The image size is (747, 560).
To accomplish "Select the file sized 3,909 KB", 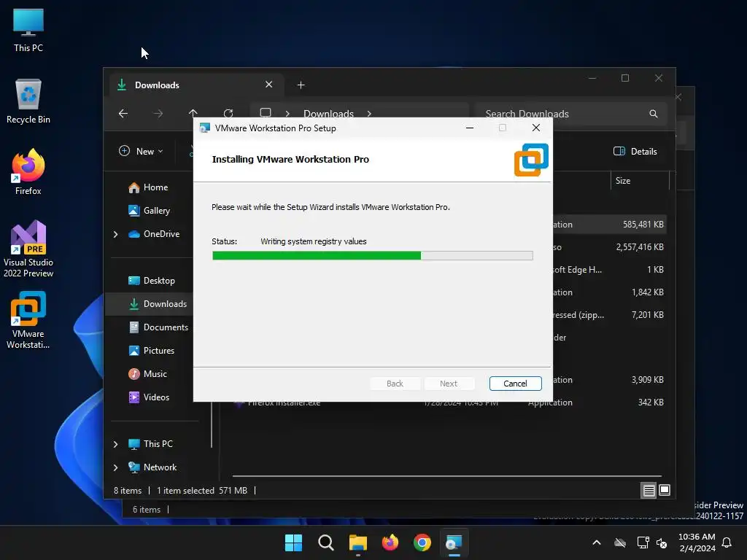I will pos(610,379).
